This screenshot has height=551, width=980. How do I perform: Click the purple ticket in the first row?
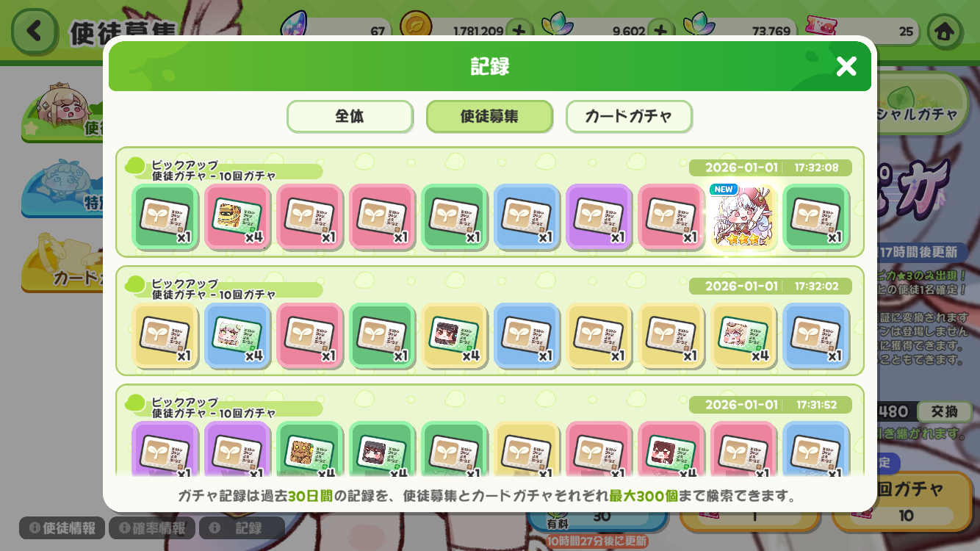(x=599, y=217)
